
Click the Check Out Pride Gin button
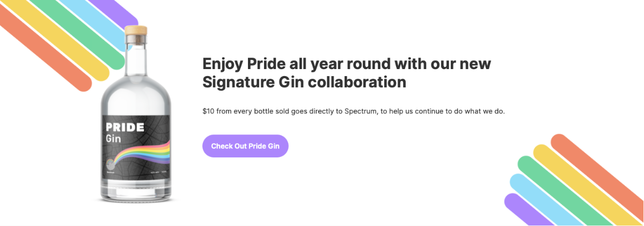245,146
